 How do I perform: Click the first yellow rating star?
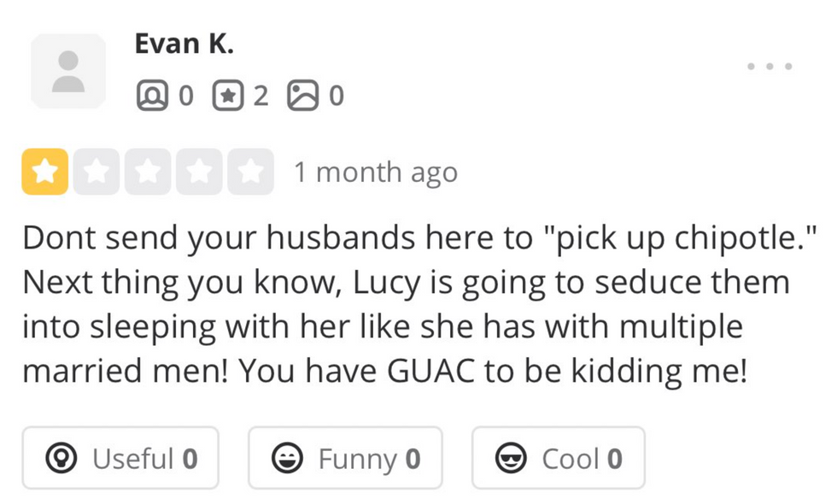pos(44,172)
